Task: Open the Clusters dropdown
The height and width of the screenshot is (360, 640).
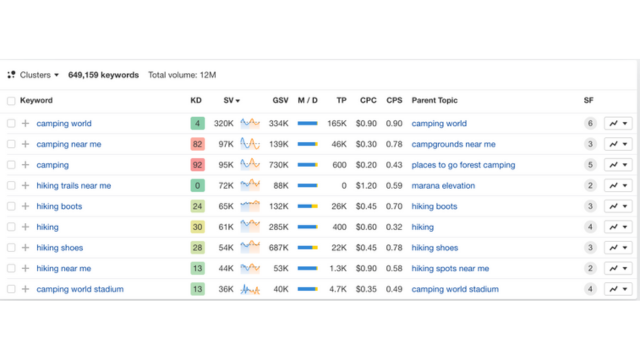Action: [x=39, y=75]
